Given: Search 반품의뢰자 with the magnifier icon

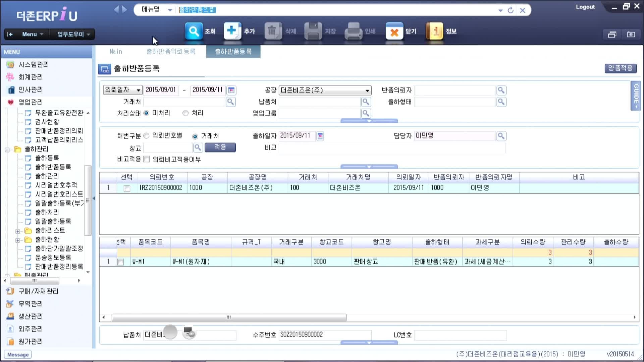Looking at the screenshot, I should point(501,90).
